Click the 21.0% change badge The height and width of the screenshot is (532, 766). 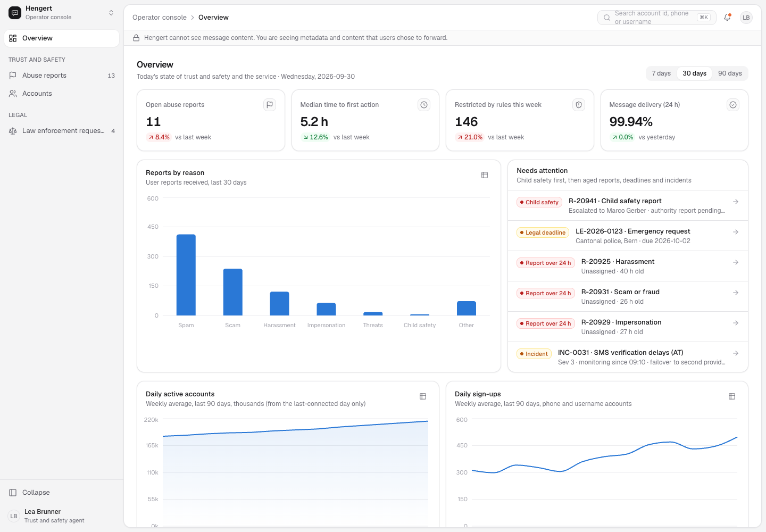point(470,137)
